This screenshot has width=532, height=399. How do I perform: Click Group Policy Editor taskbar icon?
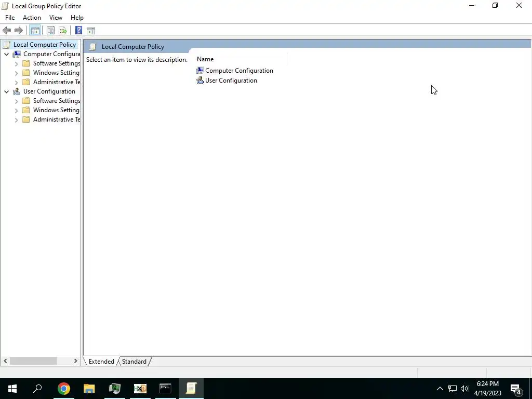click(191, 389)
